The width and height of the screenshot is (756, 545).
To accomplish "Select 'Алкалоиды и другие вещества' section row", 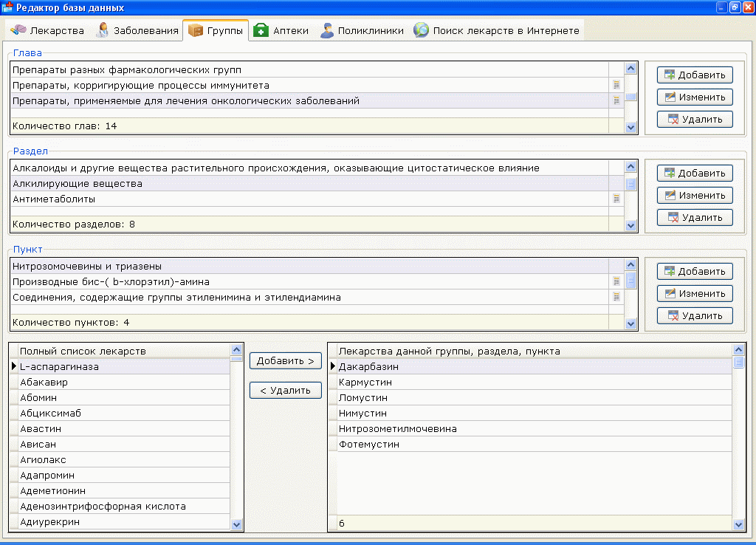I will pos(309,168).
